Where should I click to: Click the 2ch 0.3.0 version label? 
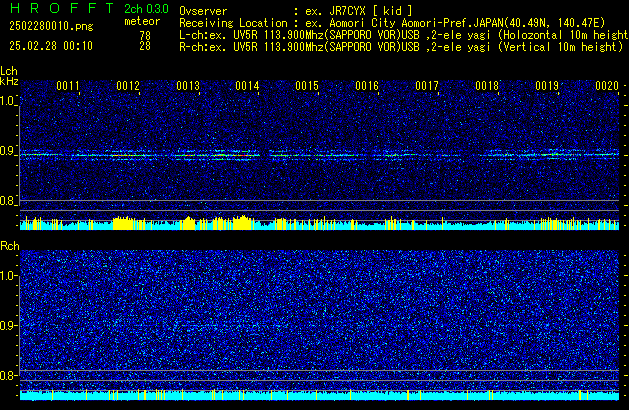click(x=146, y=9)
